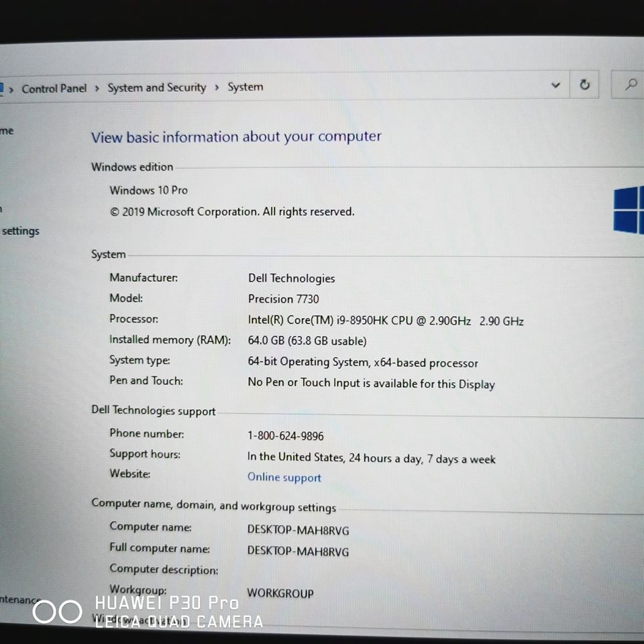Click the search magnifier icon
644x644 pixels.
631,85
